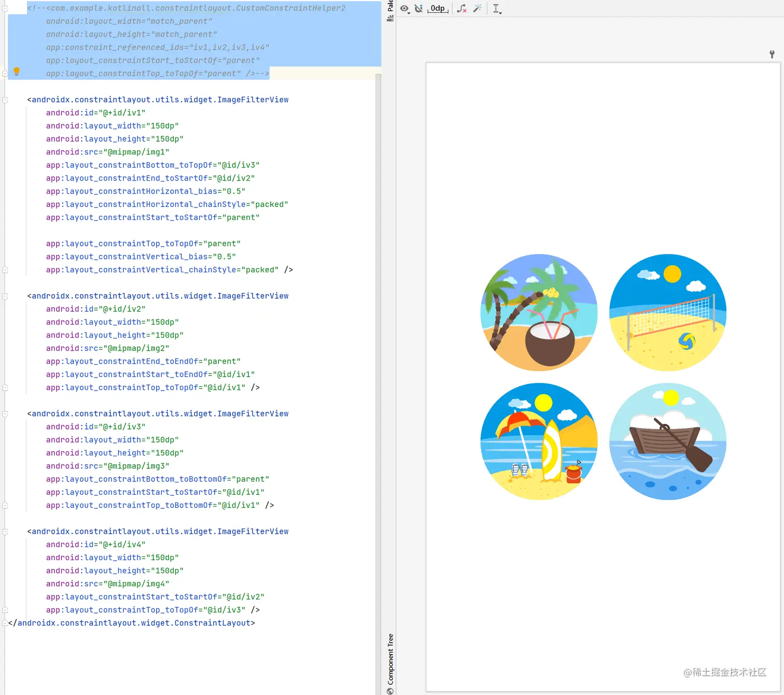784x695 pixels.
Task: Click layout_constraintEnd_toEndOf="parent" line in iv2
Action: click(x=143, y=361)
